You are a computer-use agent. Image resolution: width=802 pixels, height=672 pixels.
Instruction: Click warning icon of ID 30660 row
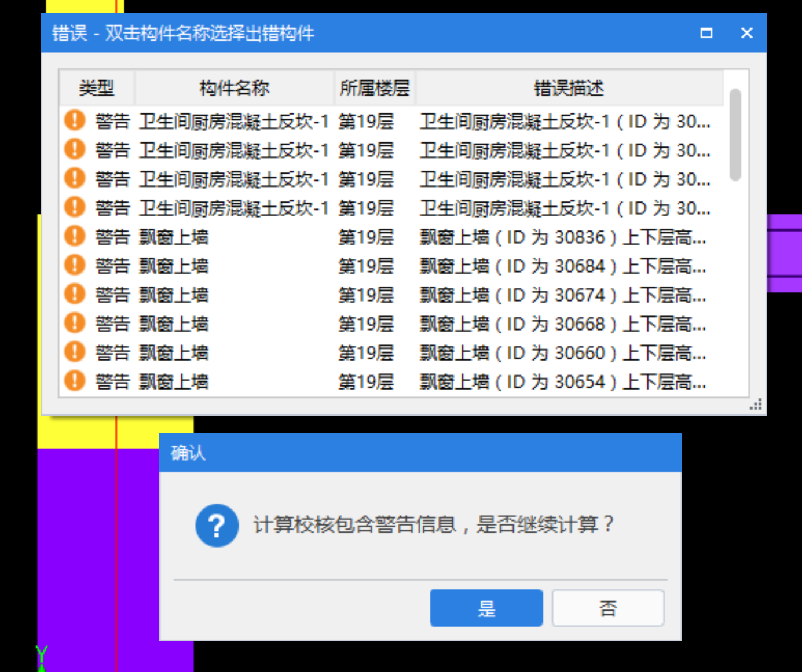[x=75, y=352]
